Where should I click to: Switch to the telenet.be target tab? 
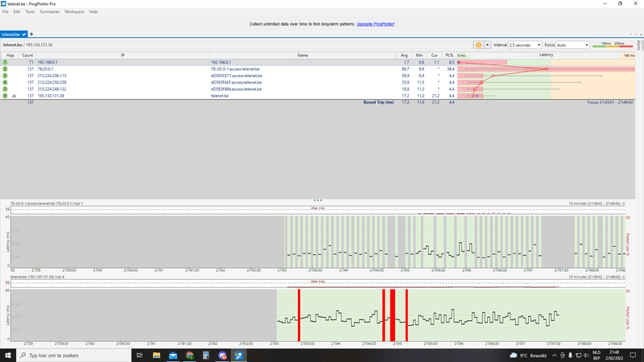pos(11,35)
